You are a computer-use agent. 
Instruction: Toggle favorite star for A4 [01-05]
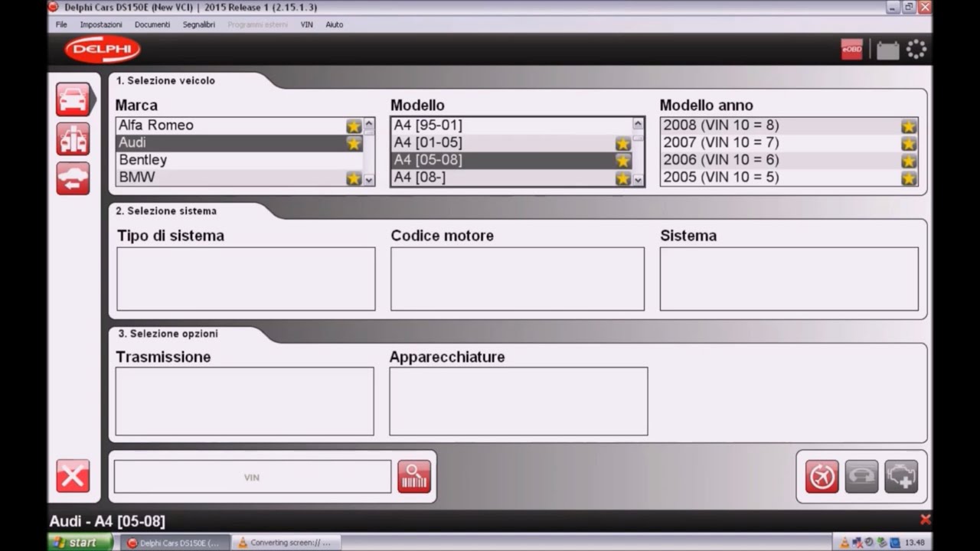(x=623, y=143)
